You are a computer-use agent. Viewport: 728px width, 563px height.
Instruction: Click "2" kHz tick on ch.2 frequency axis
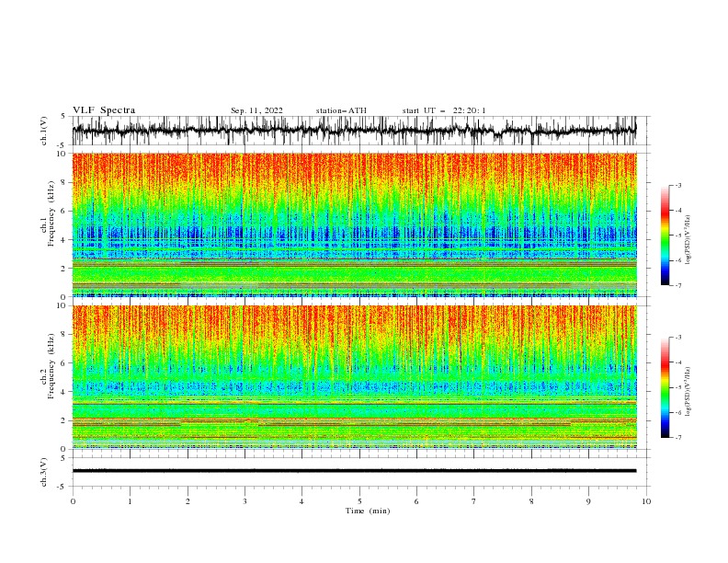tap(64, 420)
